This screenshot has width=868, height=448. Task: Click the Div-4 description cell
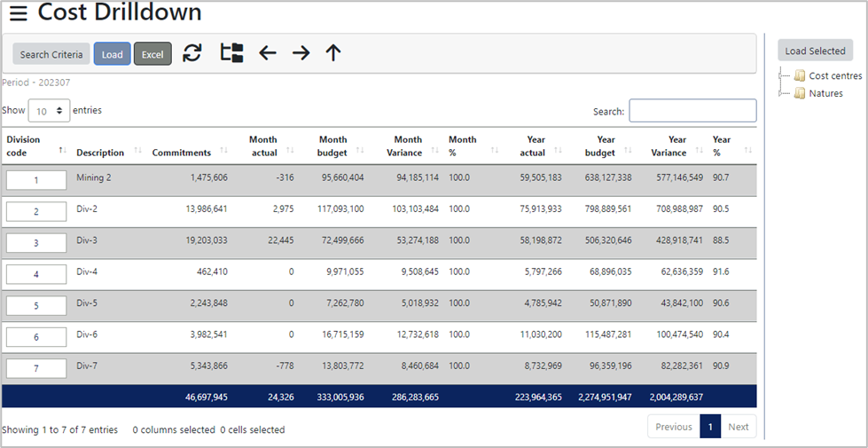tap(87, 271)
